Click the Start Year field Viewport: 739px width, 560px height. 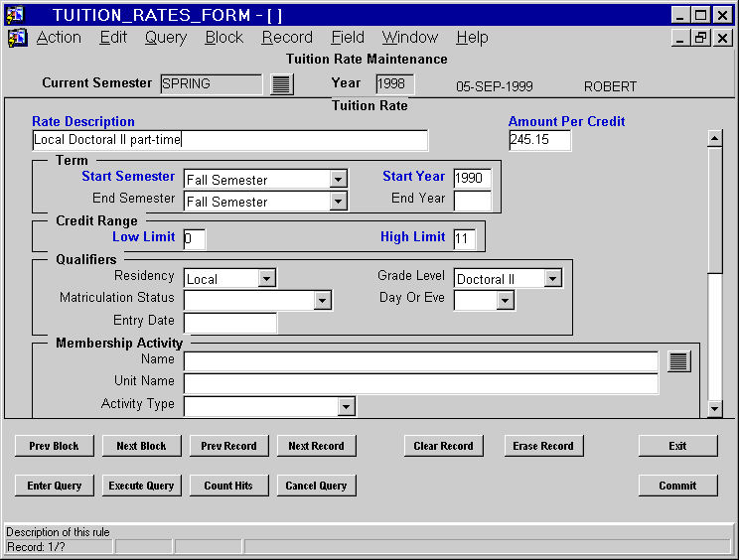[x=472, y=179]
